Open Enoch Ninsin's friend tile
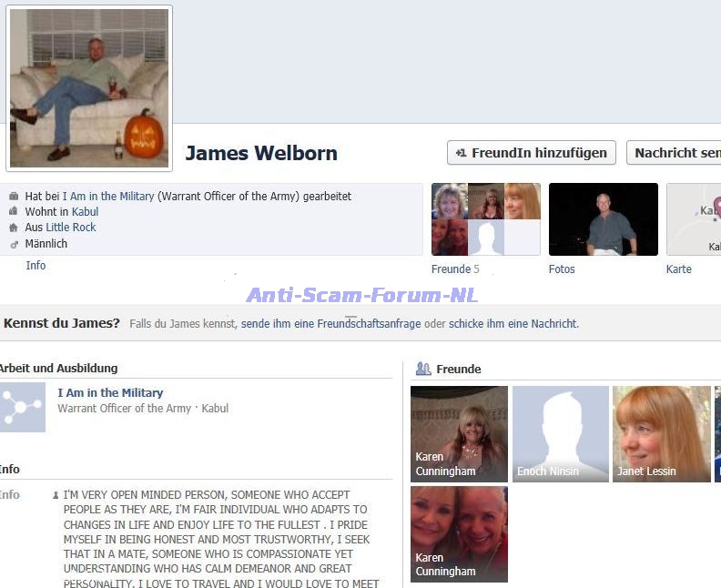The image size is (721, 588). click(x=560, y=433)
